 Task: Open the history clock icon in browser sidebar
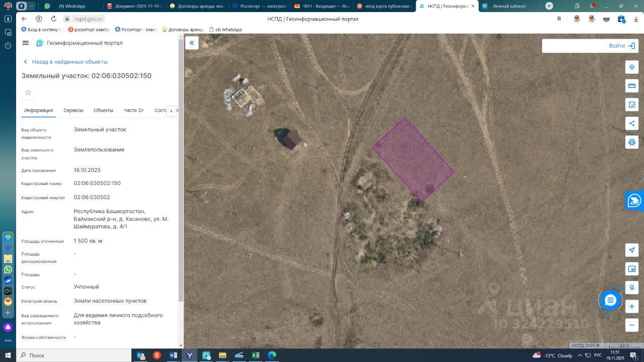tap(8, 45)
